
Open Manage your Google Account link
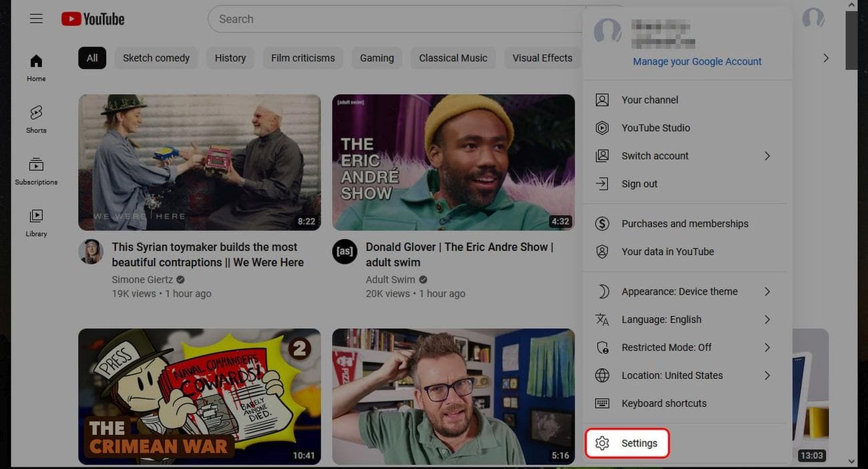click(x=697, y=61)
